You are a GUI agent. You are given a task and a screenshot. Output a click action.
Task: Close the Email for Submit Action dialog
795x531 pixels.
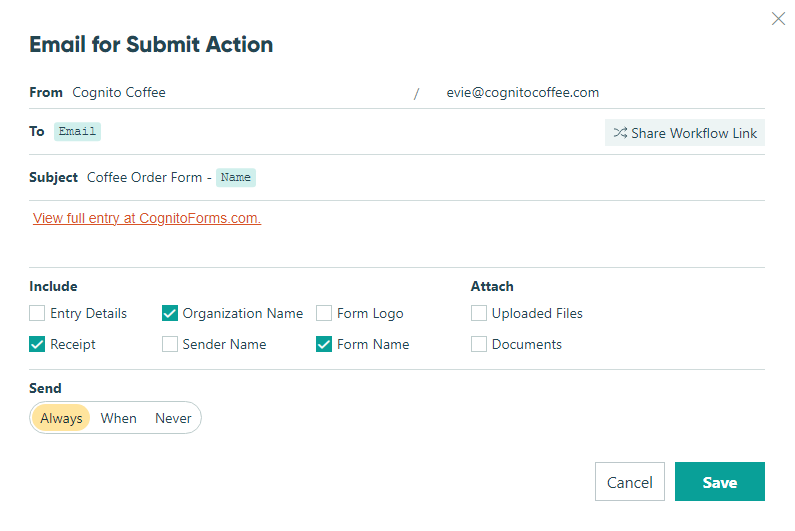tap(778, 19)
